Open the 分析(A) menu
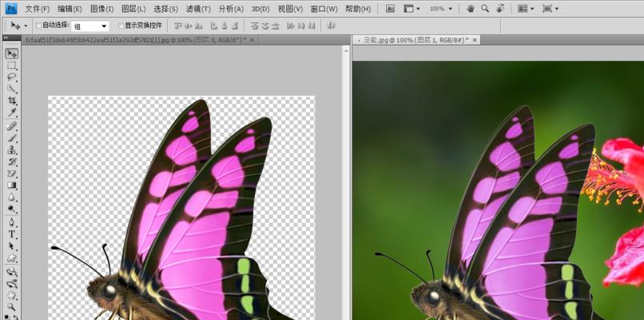This screenshot has width=644, height=320. [x=231, y=9]
